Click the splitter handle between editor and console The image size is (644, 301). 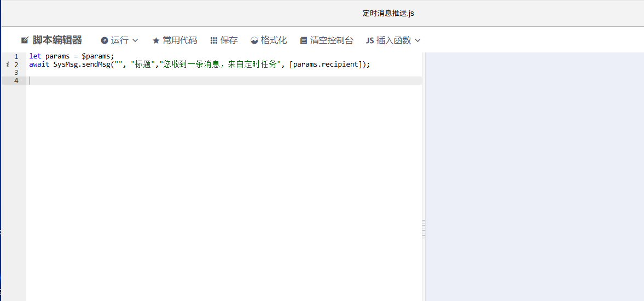tap(424, 229)
